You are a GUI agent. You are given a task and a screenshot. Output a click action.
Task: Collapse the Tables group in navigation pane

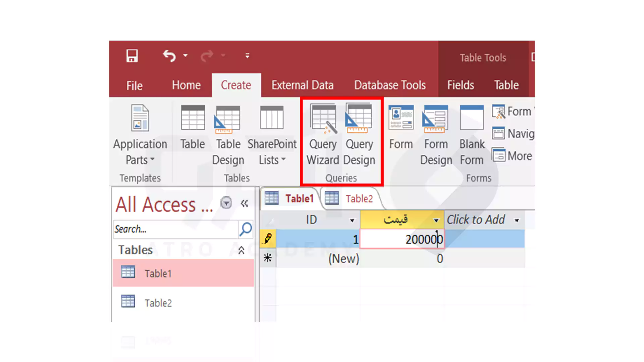(241, 250)
